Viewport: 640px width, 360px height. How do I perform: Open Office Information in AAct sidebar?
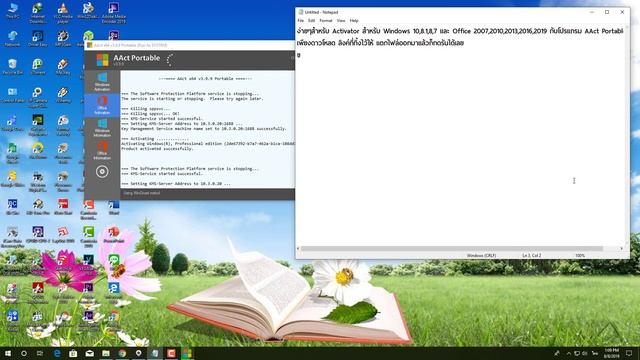click(102, 151)
